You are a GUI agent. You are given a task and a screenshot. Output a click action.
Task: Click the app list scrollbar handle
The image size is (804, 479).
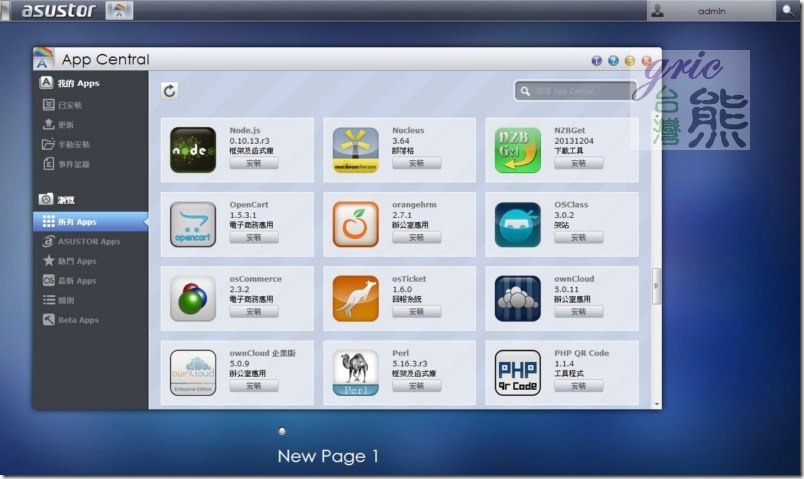656,286
